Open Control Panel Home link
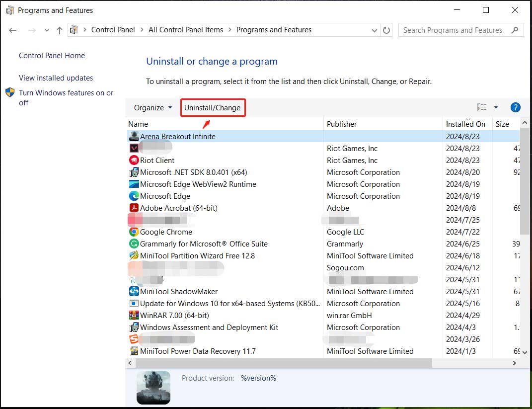This screenshot has height=409, width=532. (52, 55)
